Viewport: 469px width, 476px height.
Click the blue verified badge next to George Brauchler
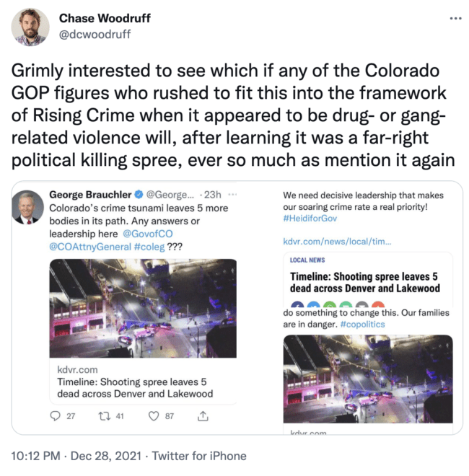click(x=139, y=194)
